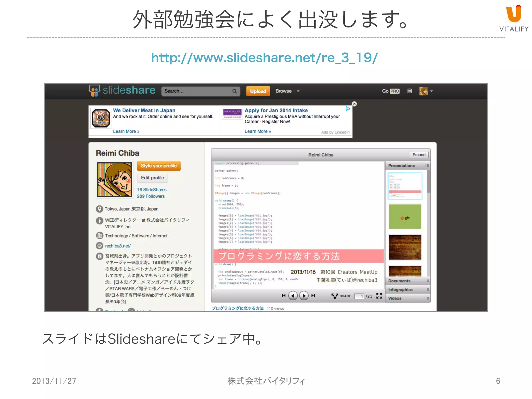This screenshot has height=399, width=532.
Task: Click Learn More under MBA ad
Action: tap(258, 131)
